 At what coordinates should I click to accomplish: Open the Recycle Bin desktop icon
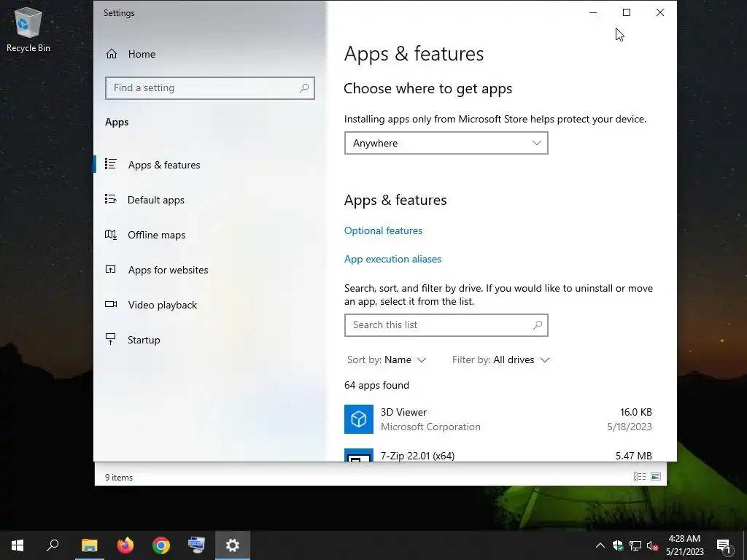28,31
